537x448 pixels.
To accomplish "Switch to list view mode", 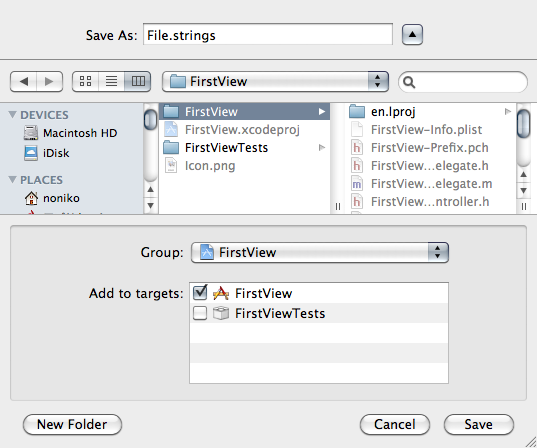I will 111,81.
